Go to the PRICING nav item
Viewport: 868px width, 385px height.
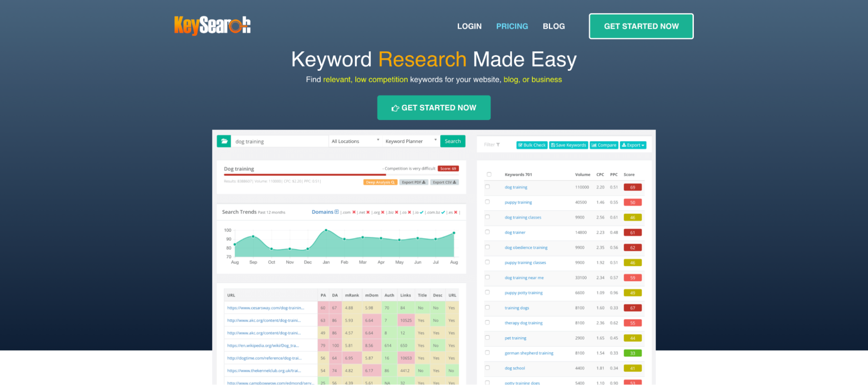512,26
